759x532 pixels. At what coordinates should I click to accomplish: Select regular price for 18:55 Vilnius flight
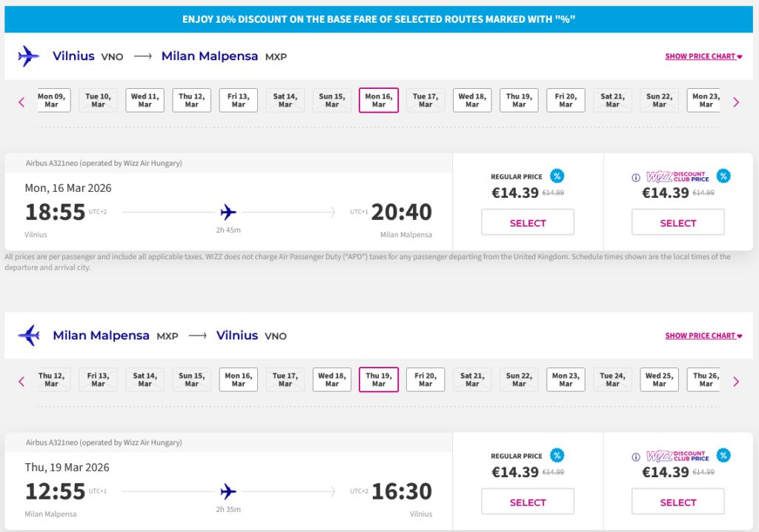pyautogui.click(x=528, y=223)
